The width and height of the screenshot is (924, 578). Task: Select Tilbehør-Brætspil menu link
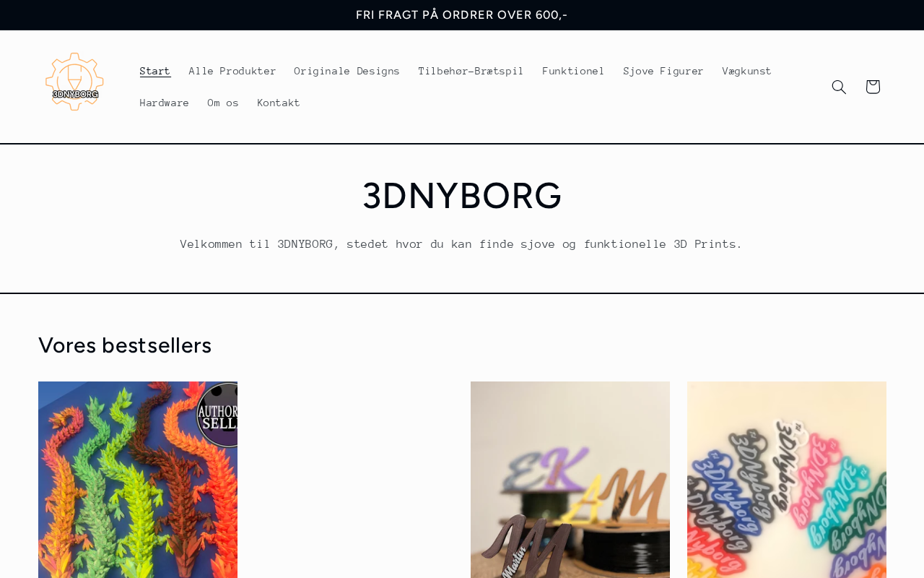(x=471, y=71)
